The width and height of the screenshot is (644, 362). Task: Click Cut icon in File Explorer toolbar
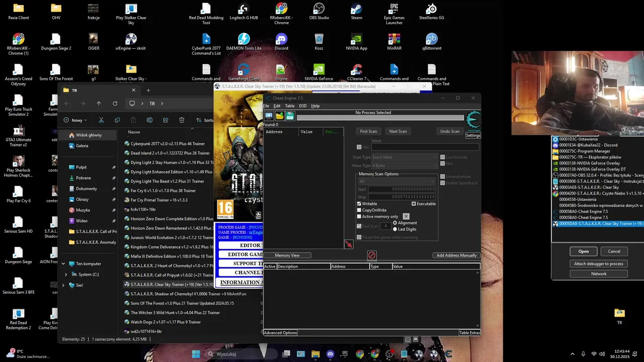pos(101,120)
